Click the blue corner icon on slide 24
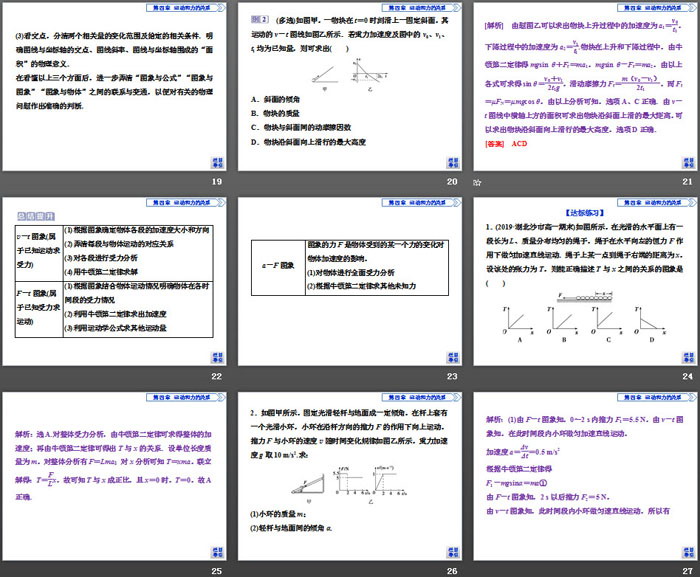700x577 pixels. click(688, 357)
